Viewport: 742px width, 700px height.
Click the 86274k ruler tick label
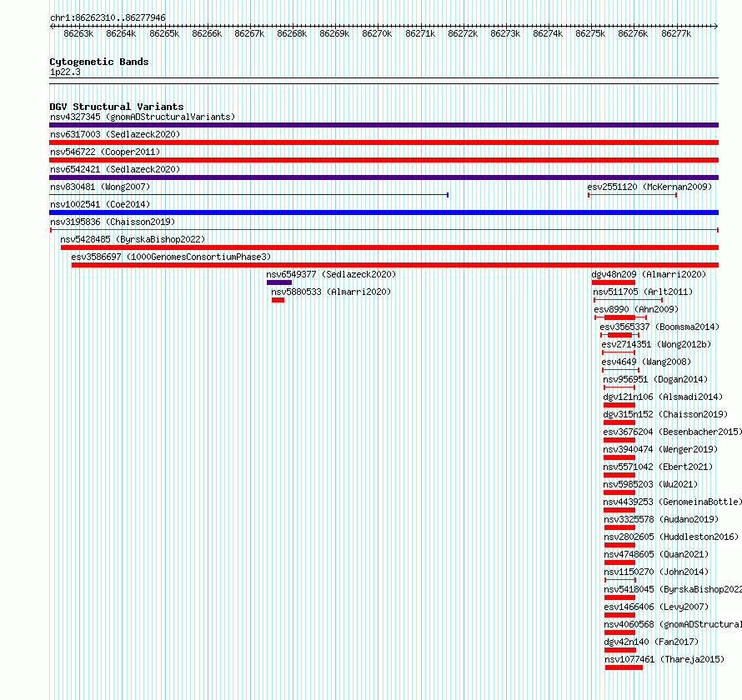548,33
